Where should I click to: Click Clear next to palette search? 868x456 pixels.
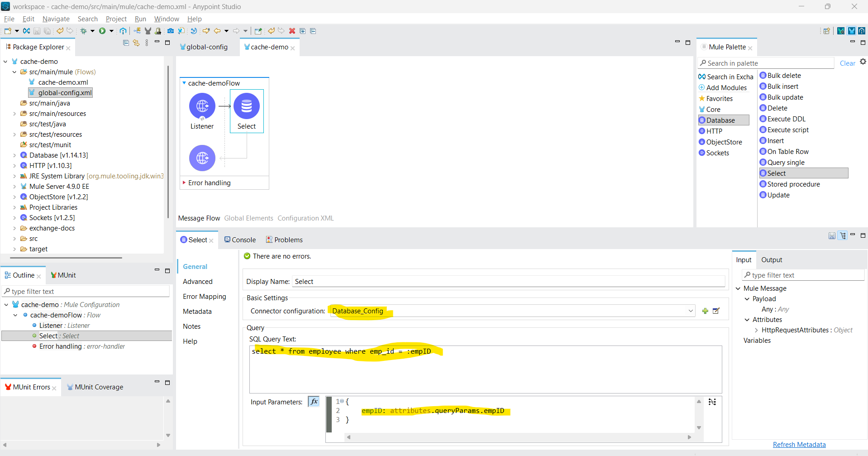click(847, 63)
